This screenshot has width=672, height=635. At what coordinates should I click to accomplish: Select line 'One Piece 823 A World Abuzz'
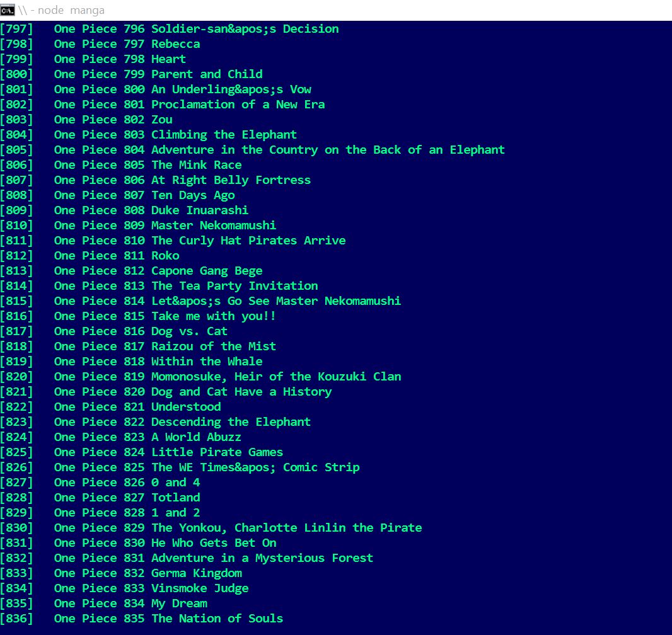pyautogui.click(x=148, y=437)
